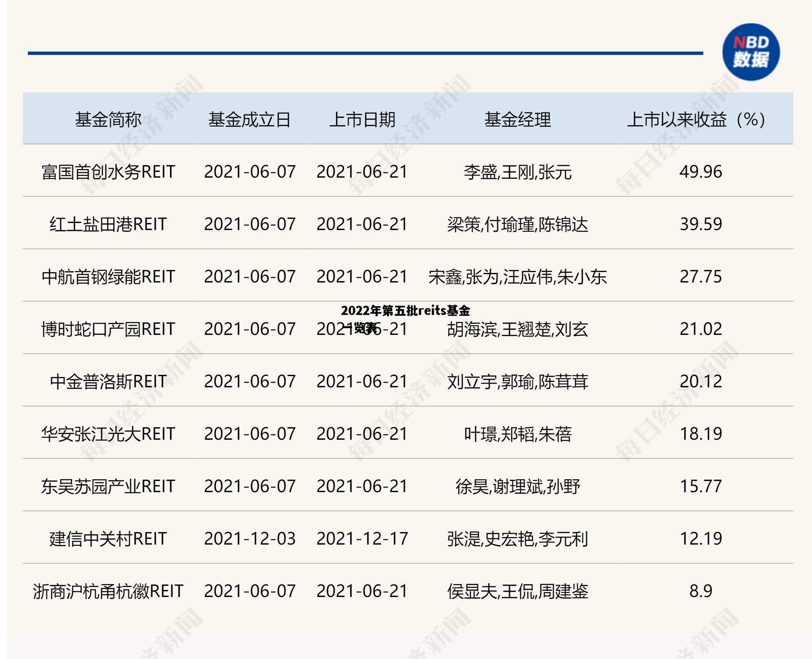
Task: Click managers 侯显夫,王侃,周建鉴
Action: (517, 592)
